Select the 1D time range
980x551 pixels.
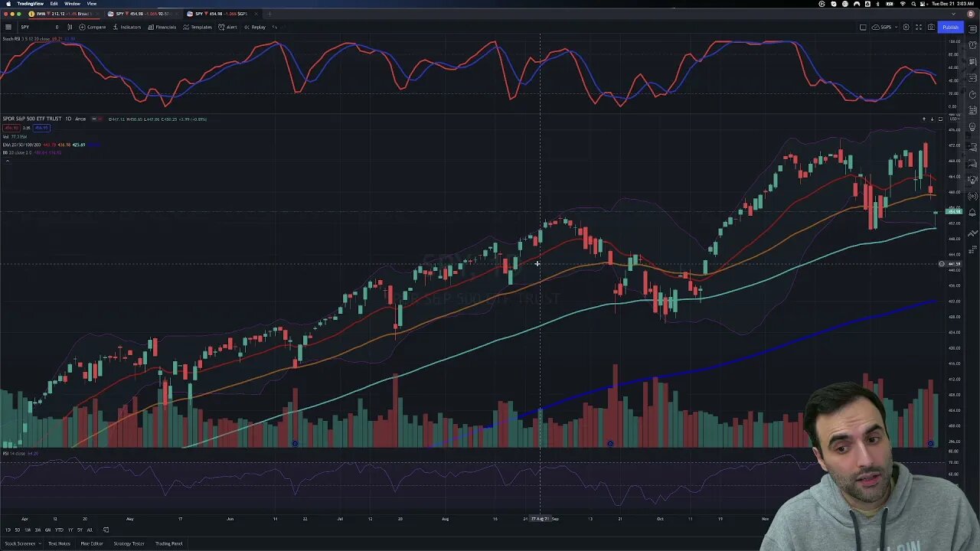pyautogui.click(x=8, y=530)
